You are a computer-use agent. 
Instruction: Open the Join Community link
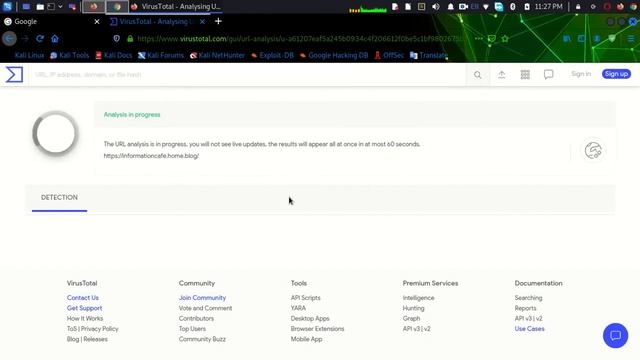(202, 298)
